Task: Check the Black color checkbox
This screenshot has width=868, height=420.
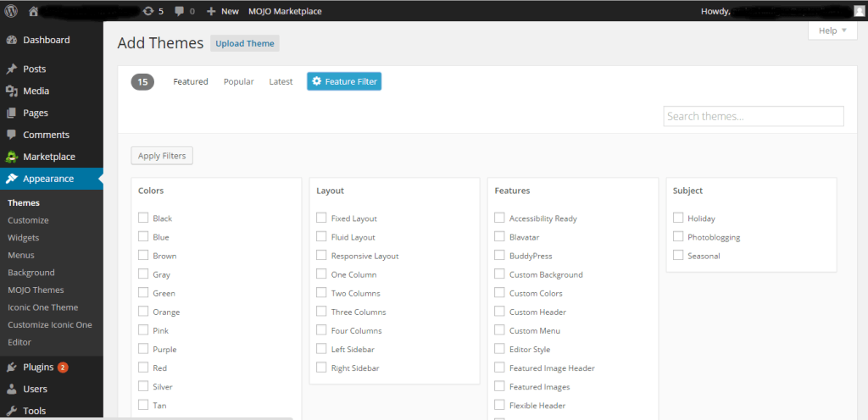Action: pos(143,218)
